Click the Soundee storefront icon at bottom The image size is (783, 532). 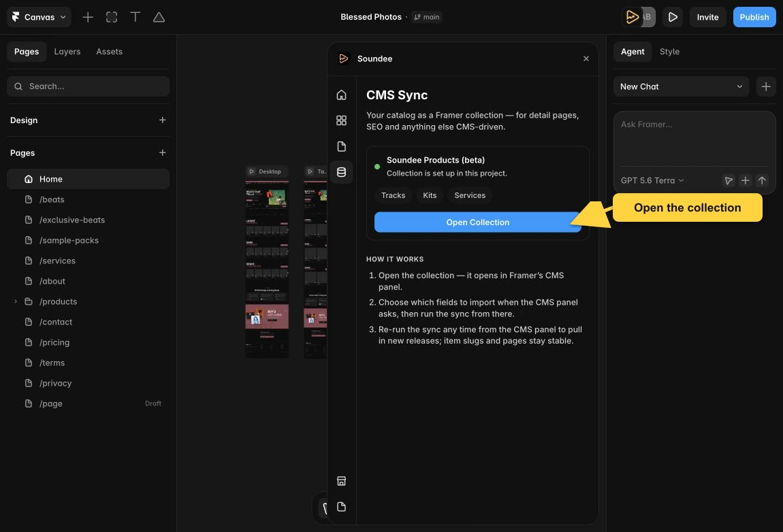342,481
